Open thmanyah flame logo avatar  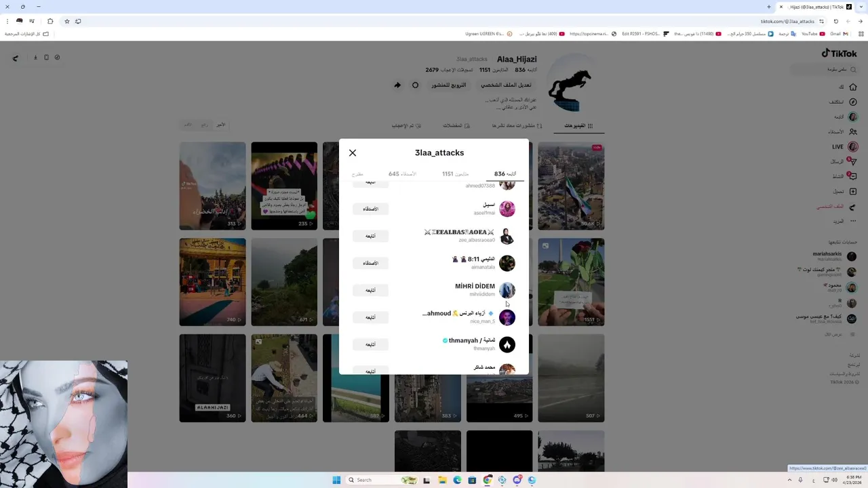(x=507, y=344)
